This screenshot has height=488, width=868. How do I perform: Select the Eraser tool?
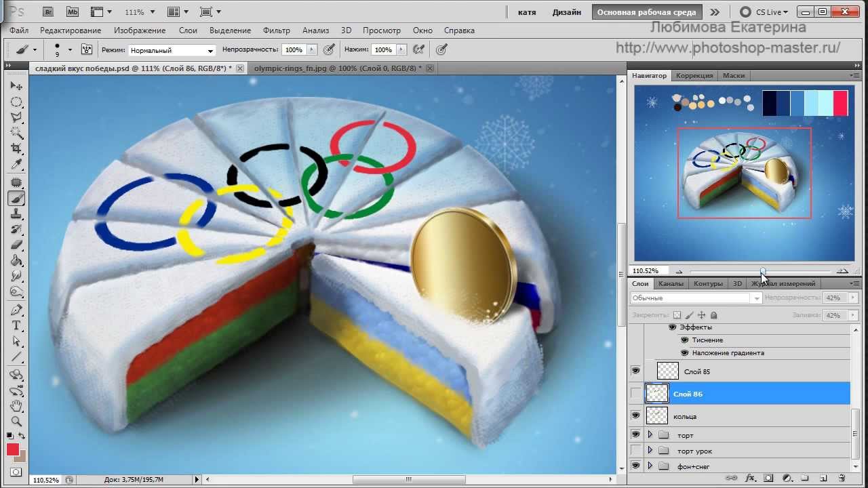16,245
